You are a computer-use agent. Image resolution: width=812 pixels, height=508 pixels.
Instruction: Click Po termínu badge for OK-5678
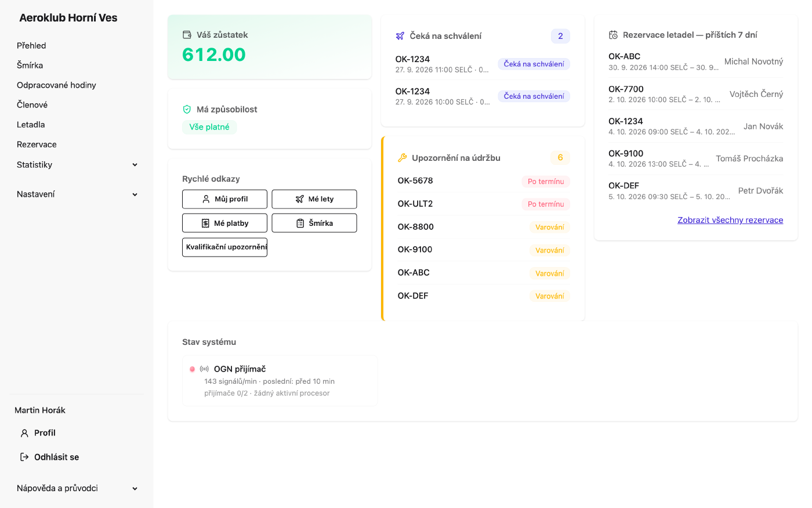tap(546, 181)
